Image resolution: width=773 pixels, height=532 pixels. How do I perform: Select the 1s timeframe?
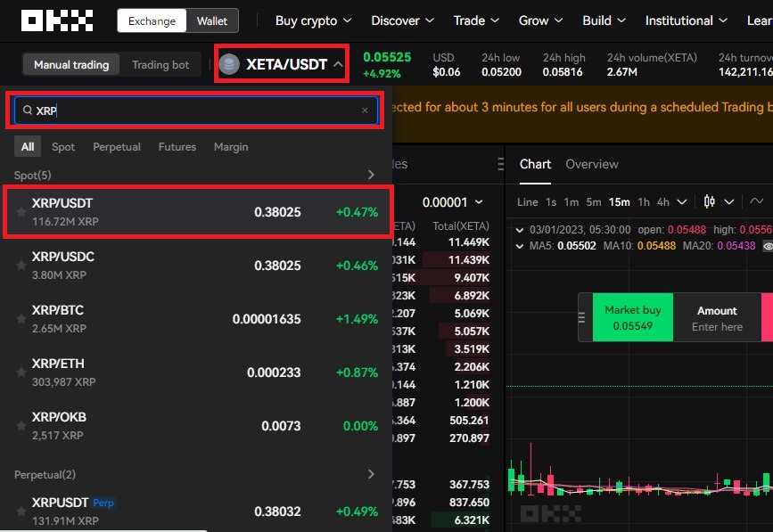coord(551,202)
